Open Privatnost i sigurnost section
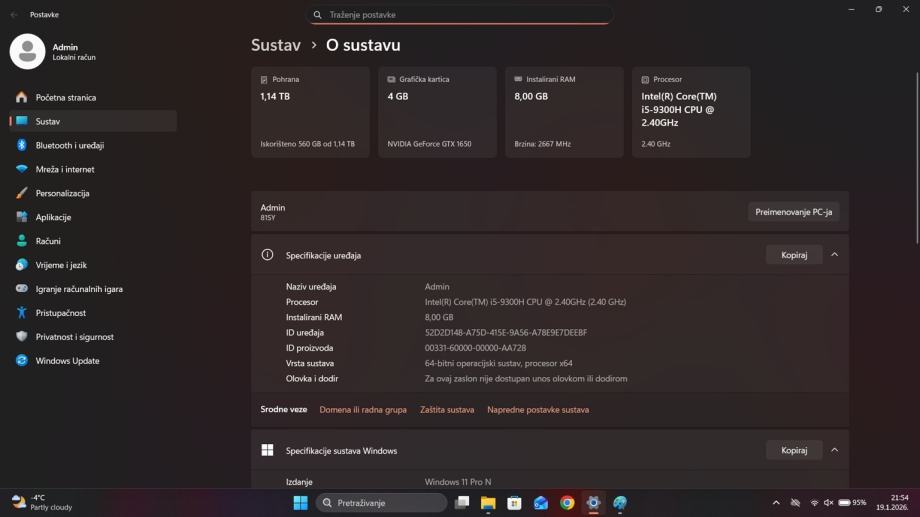 [x=93, y=336]
